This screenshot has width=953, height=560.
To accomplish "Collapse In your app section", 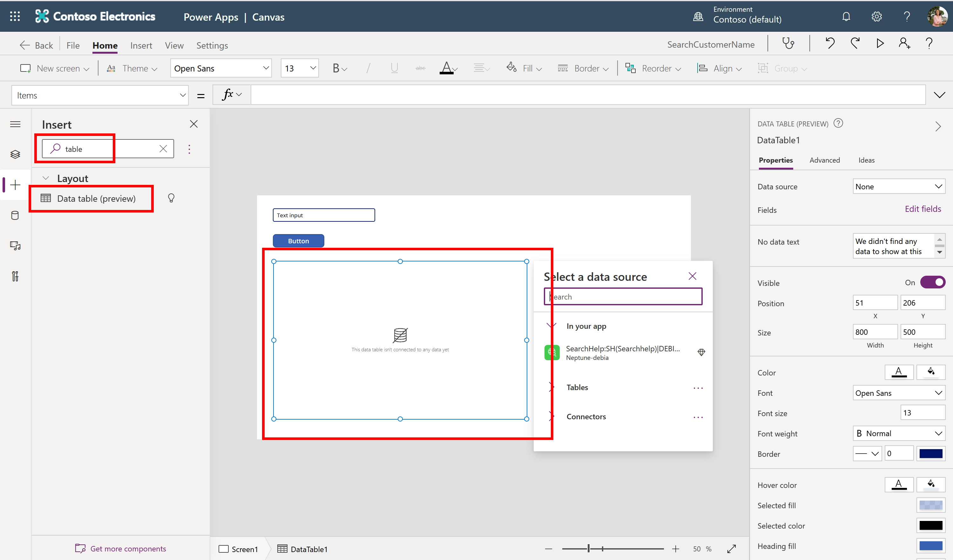I will point(552,326).
